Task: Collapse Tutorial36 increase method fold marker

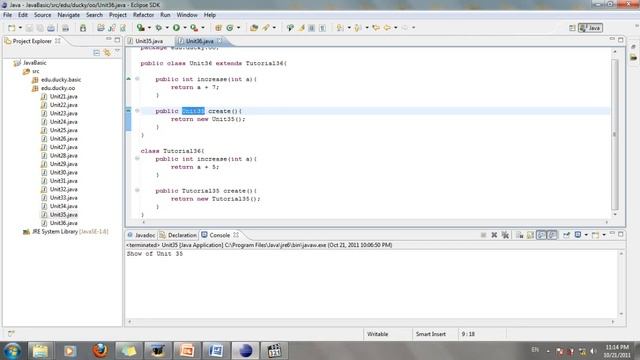Action: pyautogui.click(x=137, y=158)
